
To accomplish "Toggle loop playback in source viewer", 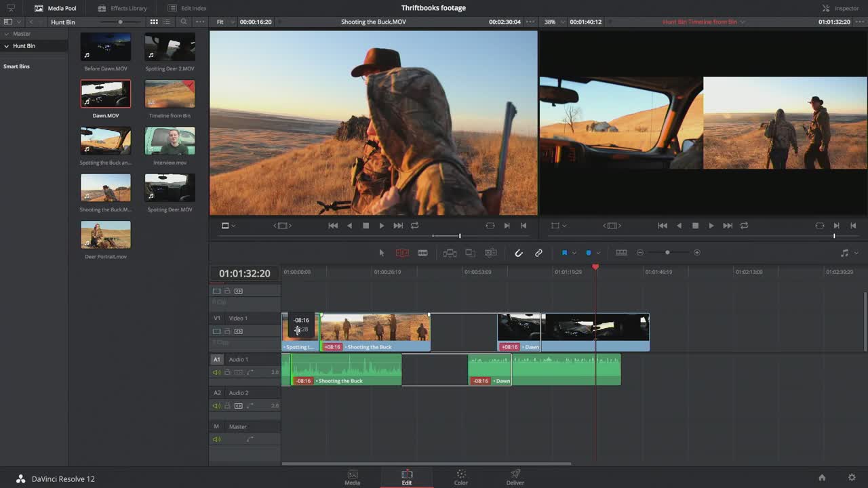I will click(x=414, y=226).
